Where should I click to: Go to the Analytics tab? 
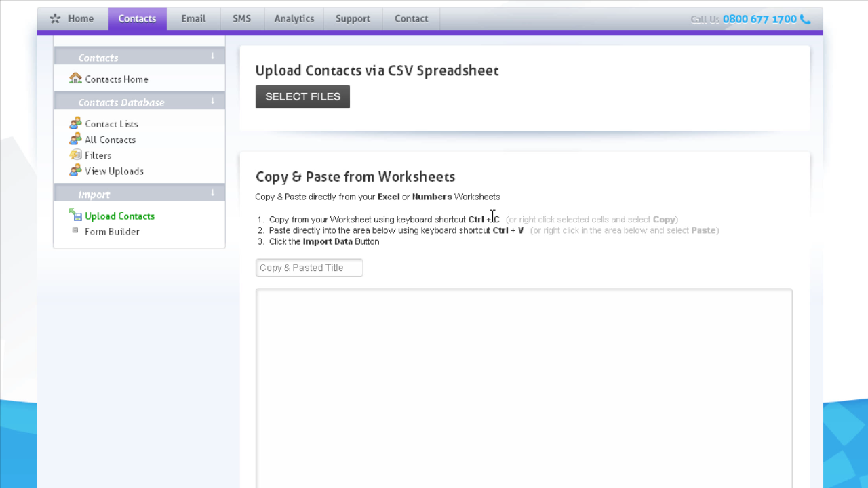[x=294, y=19]
